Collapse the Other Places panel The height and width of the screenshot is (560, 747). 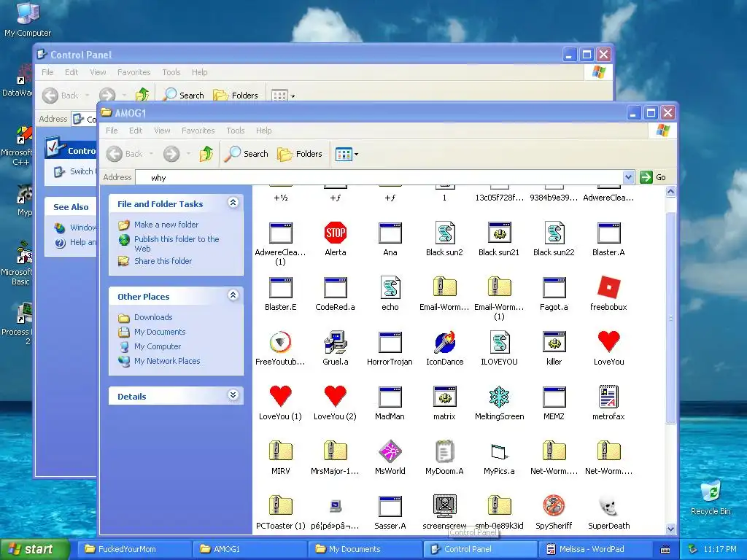[x=233, y=295]
